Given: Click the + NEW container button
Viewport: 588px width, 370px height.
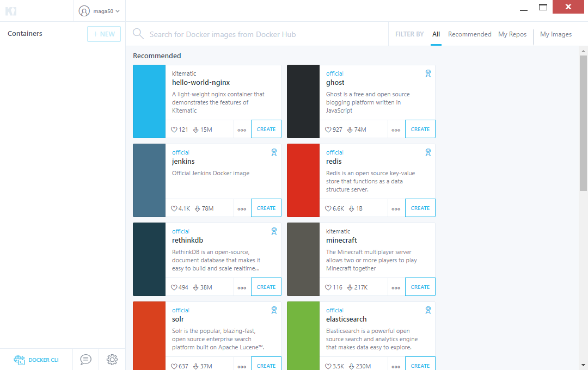Looking at the screenshot, I should pyautogui.click(x=104, y=34).
